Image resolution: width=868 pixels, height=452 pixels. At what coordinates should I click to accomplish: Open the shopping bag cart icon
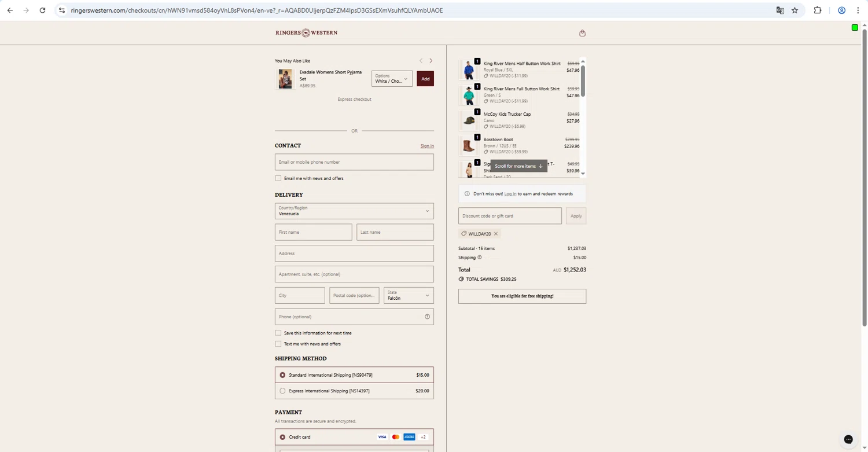click(582, 33)
